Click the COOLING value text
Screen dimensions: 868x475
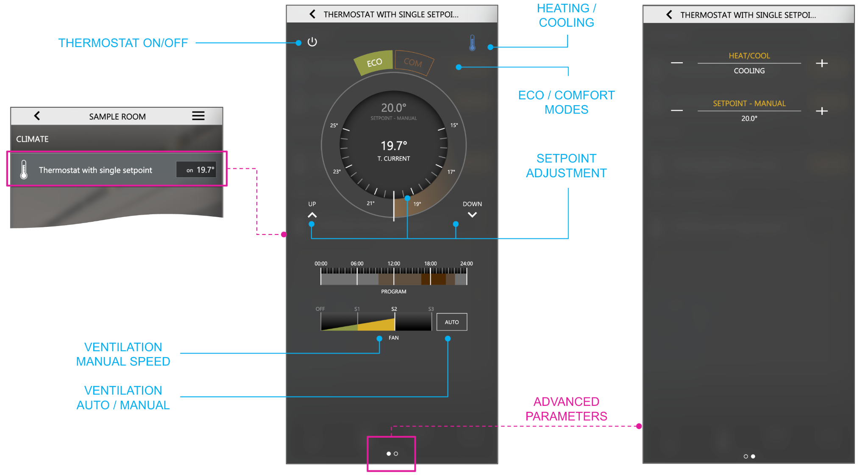click(749, 71)
